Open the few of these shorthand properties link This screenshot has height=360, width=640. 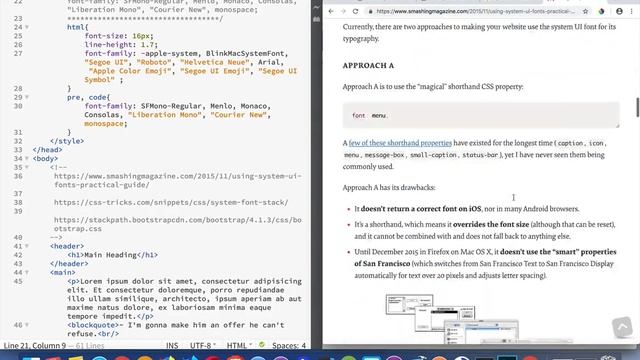[400, 143]
